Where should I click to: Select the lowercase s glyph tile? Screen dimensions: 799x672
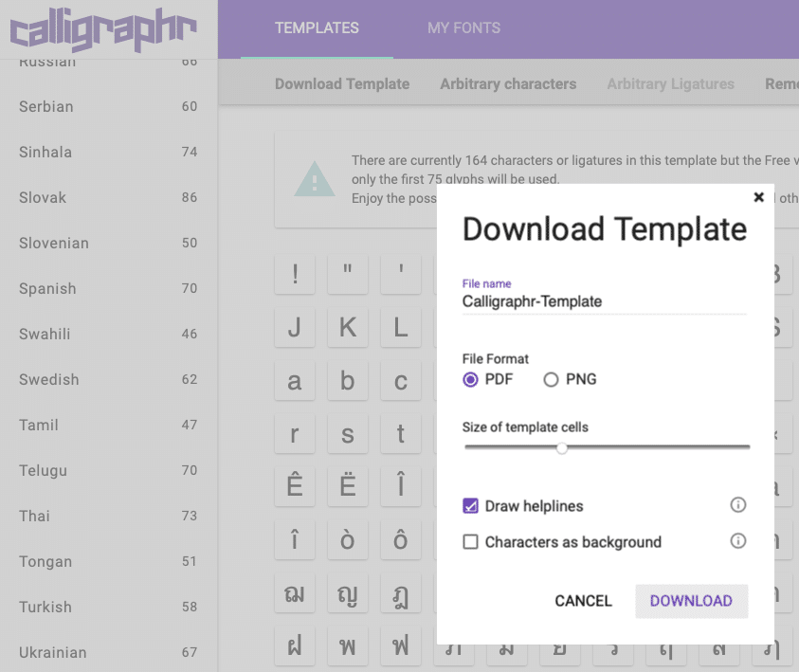(348, 434)
